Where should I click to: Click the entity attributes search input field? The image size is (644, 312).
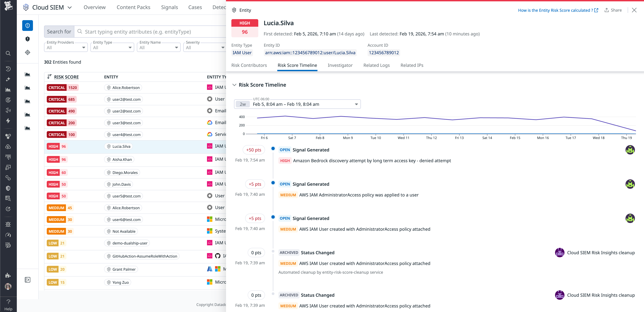[150, 32]
